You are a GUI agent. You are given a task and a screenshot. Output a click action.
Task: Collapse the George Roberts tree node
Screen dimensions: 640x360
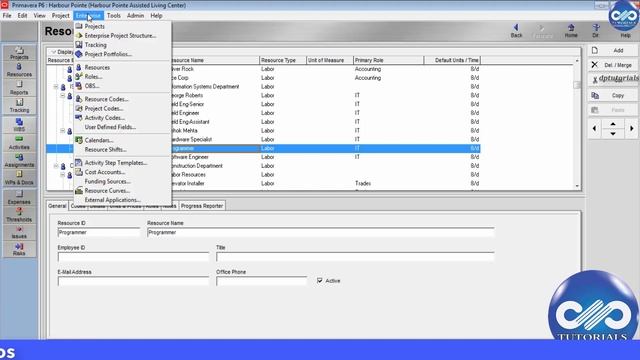pos(62,96)
